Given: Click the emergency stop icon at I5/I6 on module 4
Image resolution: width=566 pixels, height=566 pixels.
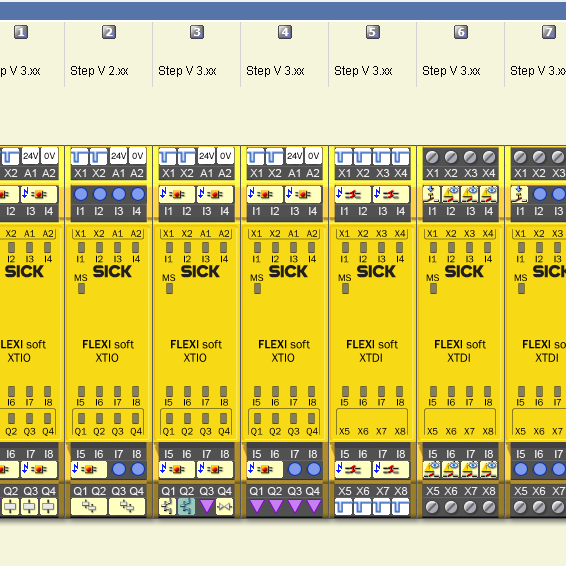Looking at the screenshot, I should tap(265, 469).
